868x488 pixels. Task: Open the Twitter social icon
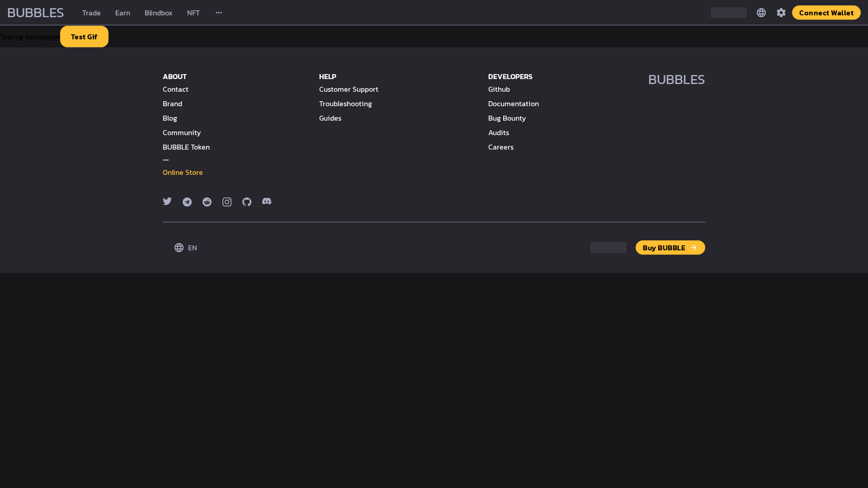tap(167, 202)
